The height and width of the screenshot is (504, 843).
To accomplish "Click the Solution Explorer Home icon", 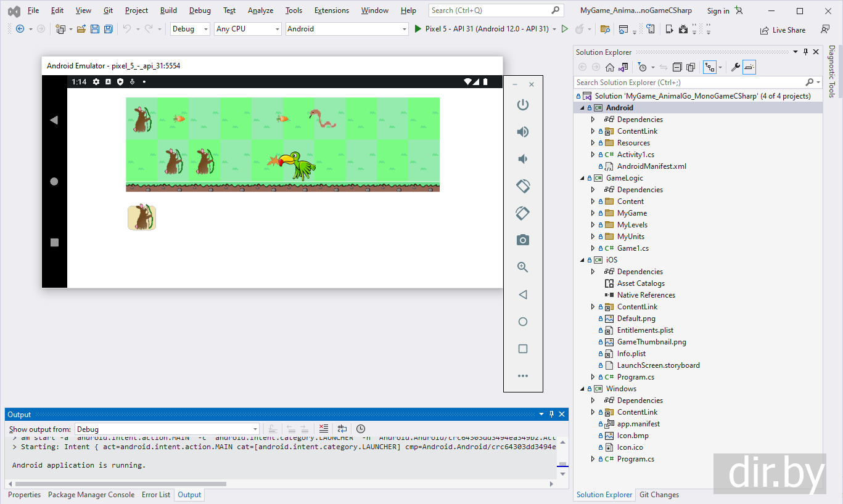I will 610,67.
